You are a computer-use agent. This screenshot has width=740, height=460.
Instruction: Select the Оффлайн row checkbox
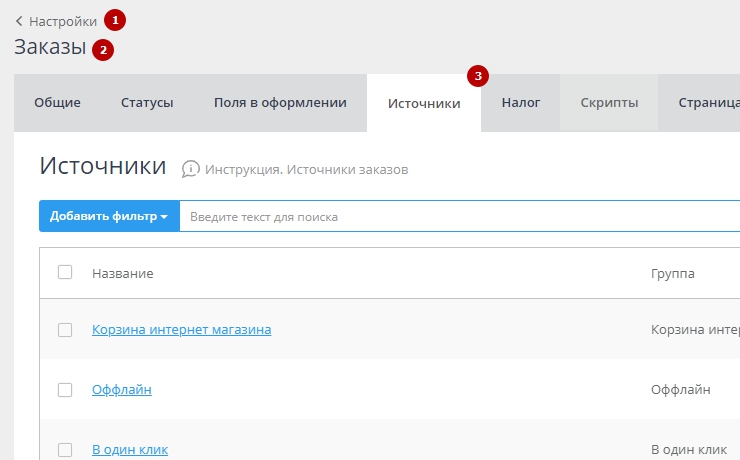tap(65, 389)
